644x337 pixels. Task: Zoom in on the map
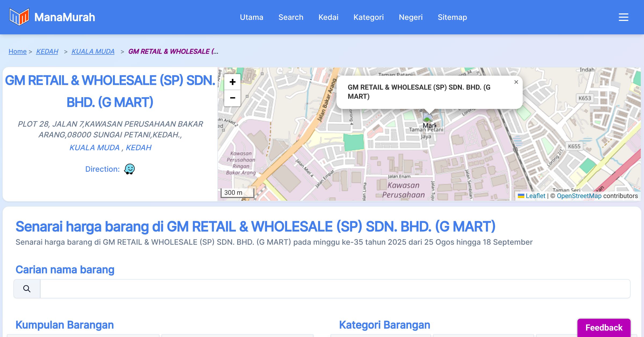pyautogui.click(x=232, y=82)
